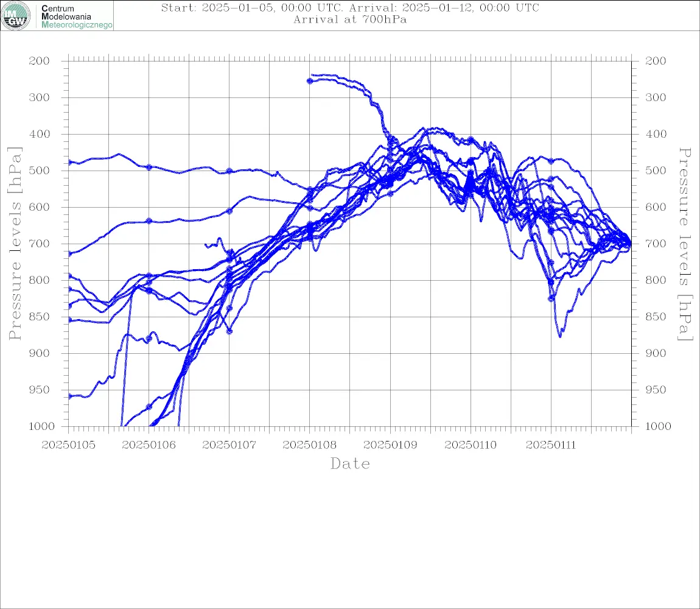Image resolution: width=700 pixels, height=609 pixels.
Task: Click the left axis 800 label
Action: tap(40, 280)
